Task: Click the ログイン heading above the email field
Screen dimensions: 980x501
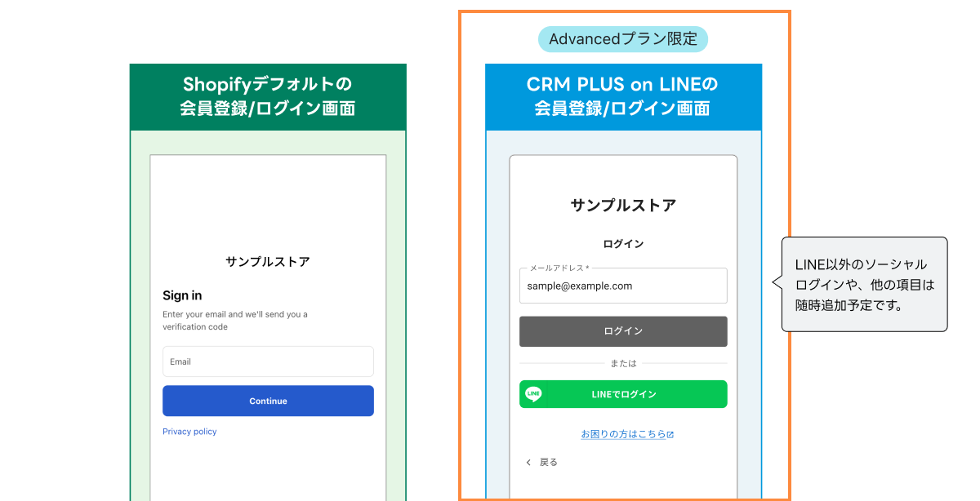Action: [623, 244]
